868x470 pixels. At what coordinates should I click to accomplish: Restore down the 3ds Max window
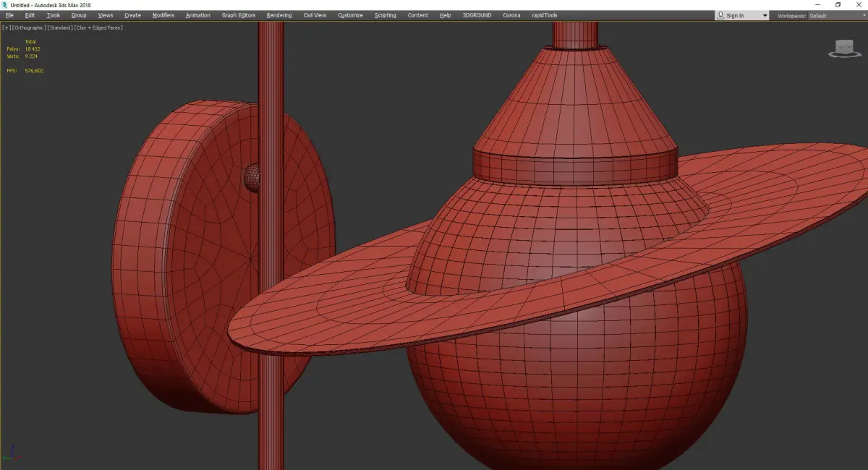click(838, 5)
